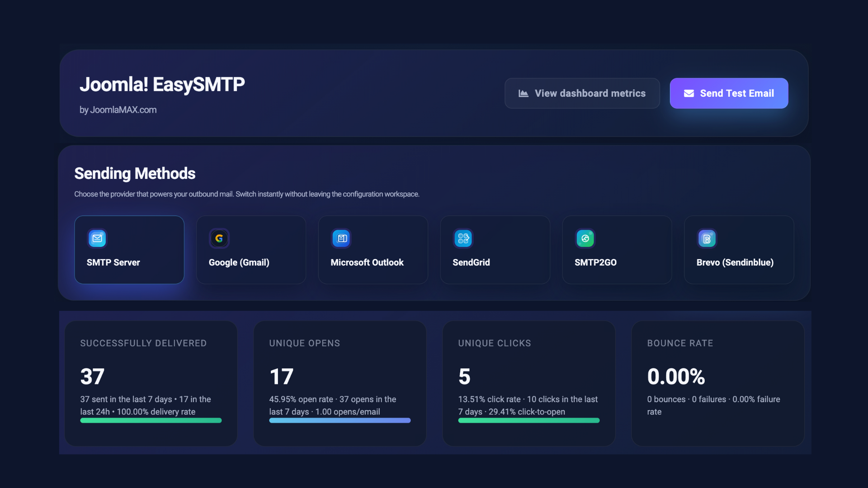Open the Unique Opens stat card
The width and height of the screenshot is (868, 488).
[340, 383]
